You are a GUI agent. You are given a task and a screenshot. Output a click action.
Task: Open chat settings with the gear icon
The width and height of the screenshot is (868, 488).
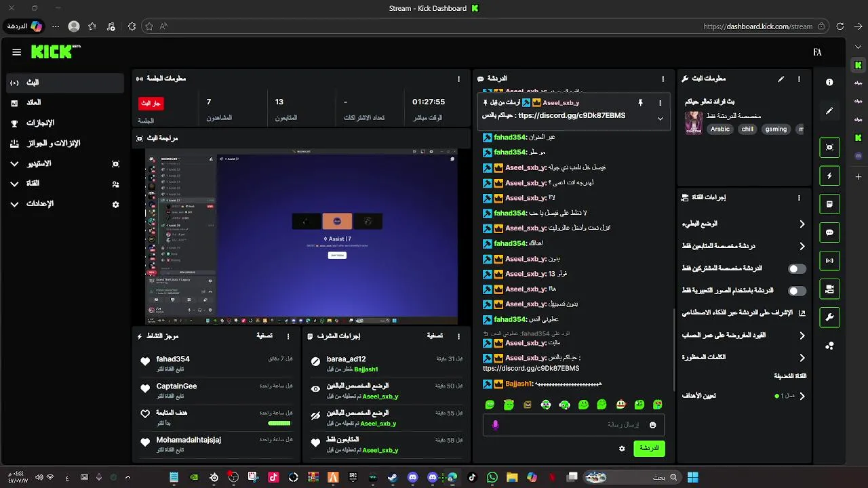pyautogui.click(x=622, y=449)
